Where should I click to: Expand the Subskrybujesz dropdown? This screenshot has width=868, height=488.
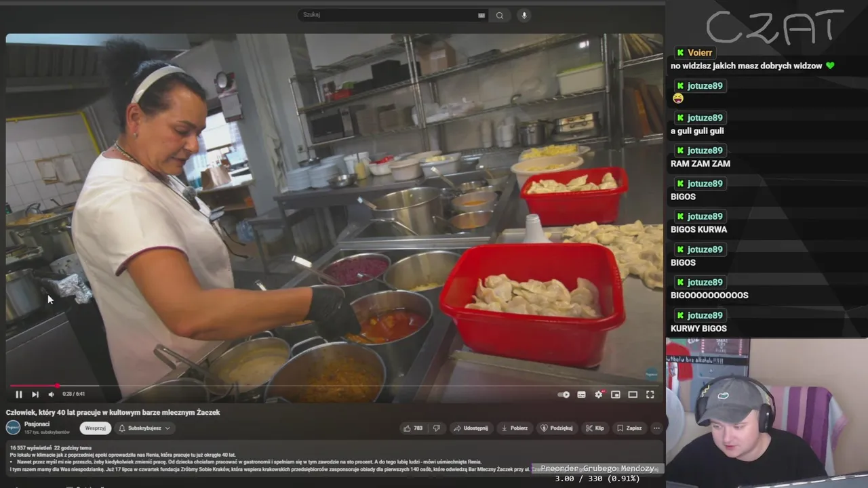pos(144,428)
